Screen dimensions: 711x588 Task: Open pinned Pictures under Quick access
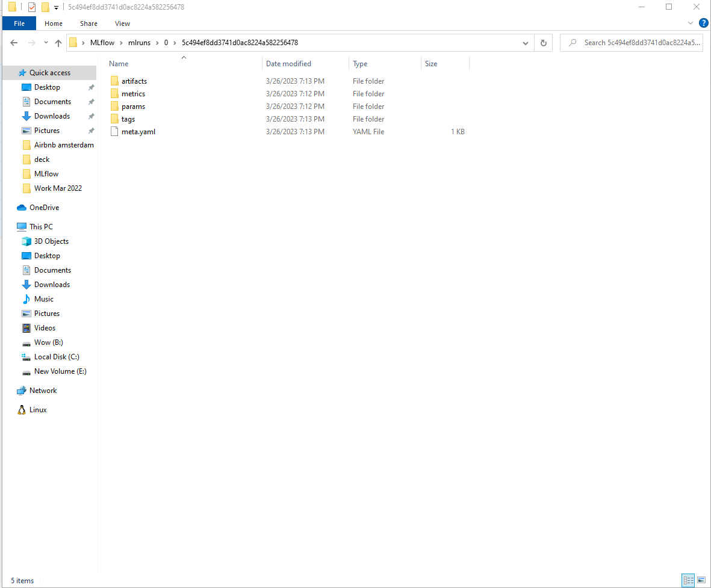pyautogui.click(x=47, y=131)
